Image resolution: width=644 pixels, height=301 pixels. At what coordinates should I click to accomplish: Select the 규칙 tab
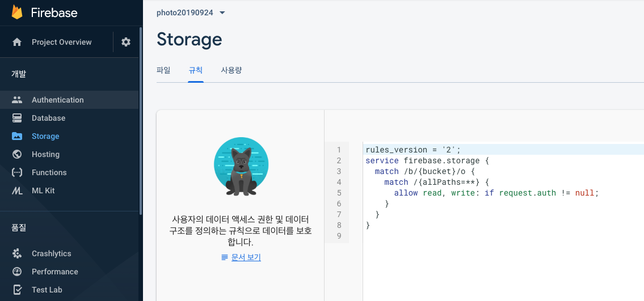[196, 70]
